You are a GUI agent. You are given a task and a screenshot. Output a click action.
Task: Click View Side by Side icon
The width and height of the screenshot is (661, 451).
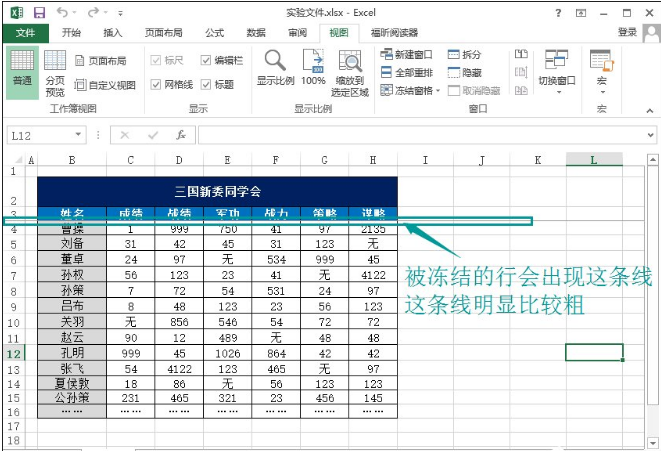pos(521,54)
